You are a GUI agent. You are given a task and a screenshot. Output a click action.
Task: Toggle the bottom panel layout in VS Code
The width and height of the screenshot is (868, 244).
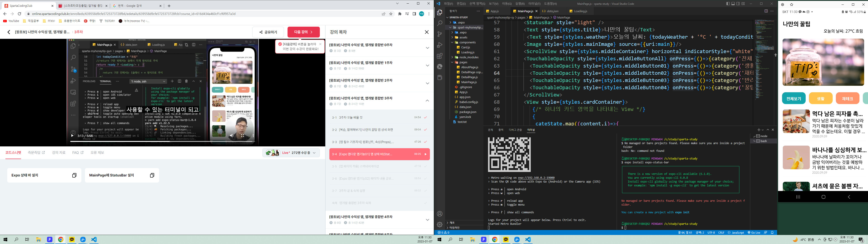tap(733, 4)
